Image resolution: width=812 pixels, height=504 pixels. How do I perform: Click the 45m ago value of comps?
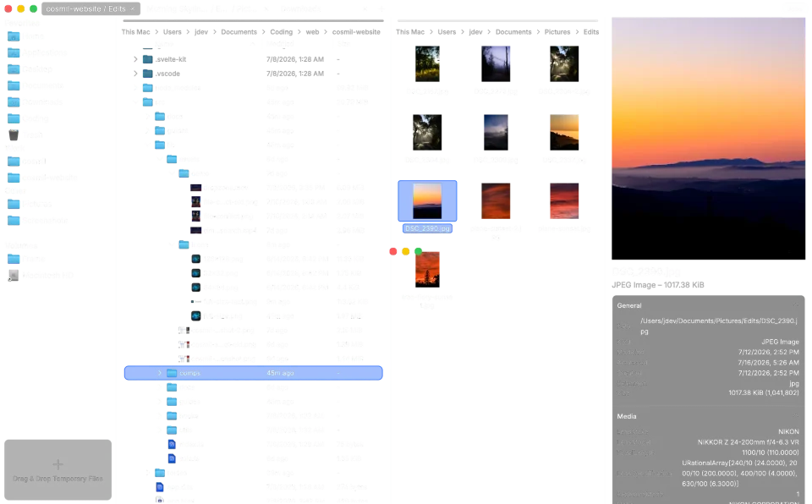(x=280, y=373)
